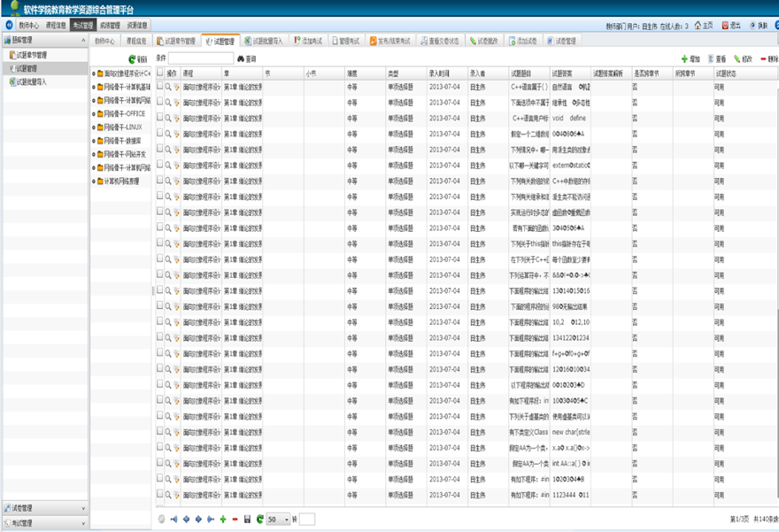Click magnifier icon in last table row
The image size is (779, 532).
click(x=168, y=495)
